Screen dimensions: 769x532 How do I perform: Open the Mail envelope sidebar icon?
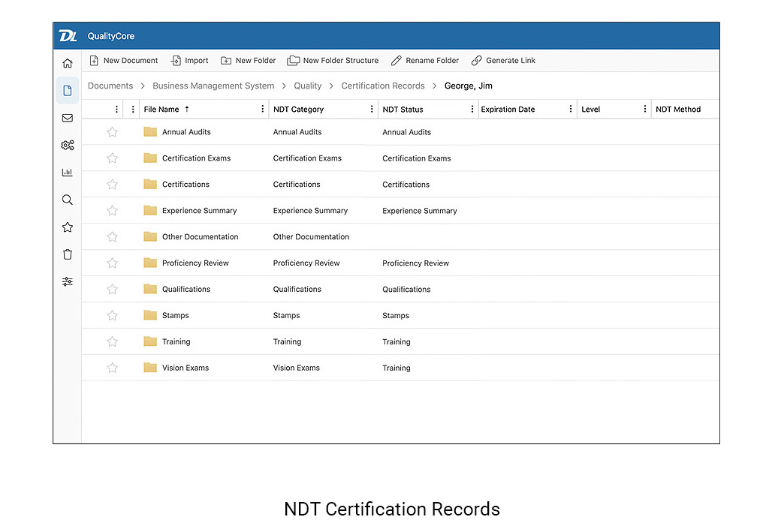[68, 118]
